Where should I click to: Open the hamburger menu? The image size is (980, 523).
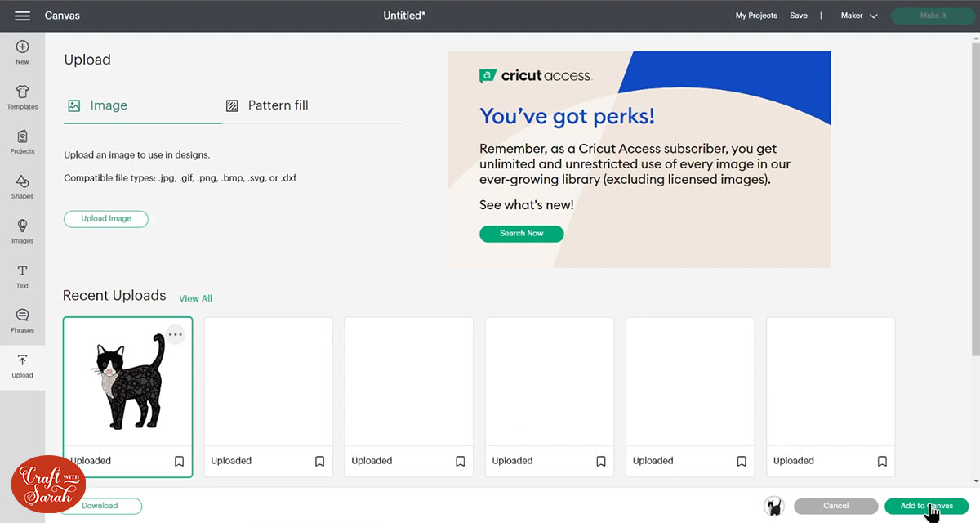coord(22,16)
